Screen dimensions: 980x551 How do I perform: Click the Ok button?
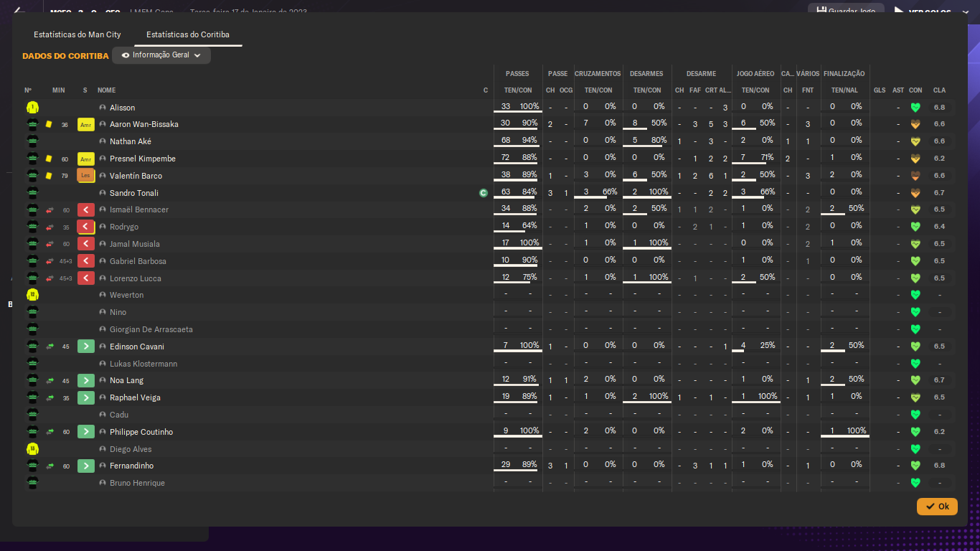(937, 507)
